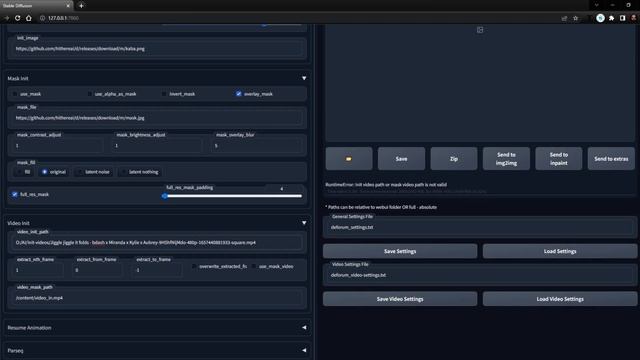Image resolution: width=640 pixels, height=360 pixels.
Task: Collapse the Mask Init section arrow
Action: click(x=304, y=78)
